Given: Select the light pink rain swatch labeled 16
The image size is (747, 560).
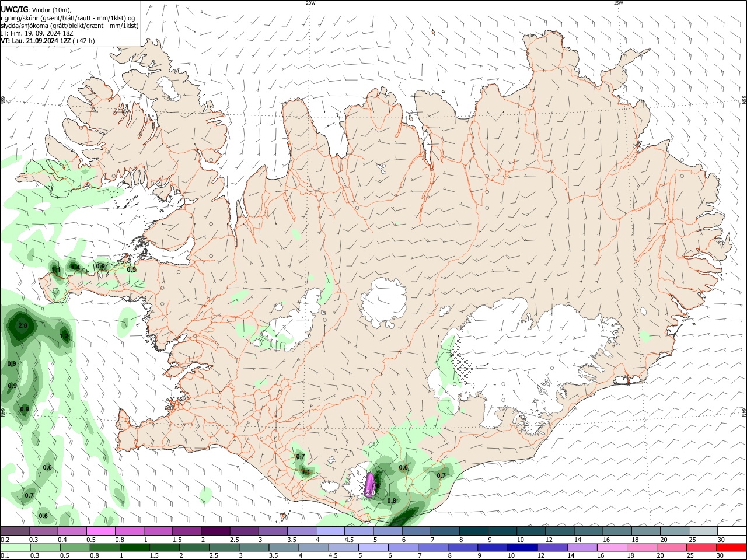Looking at the screenshot, I should point(612,547).
